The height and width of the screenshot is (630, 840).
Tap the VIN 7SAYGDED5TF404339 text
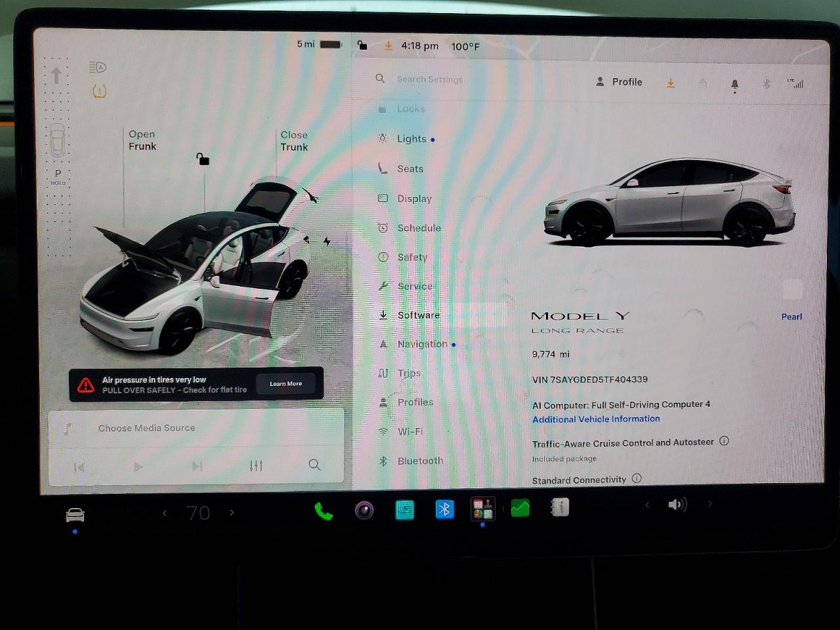(x=590, y=379)
